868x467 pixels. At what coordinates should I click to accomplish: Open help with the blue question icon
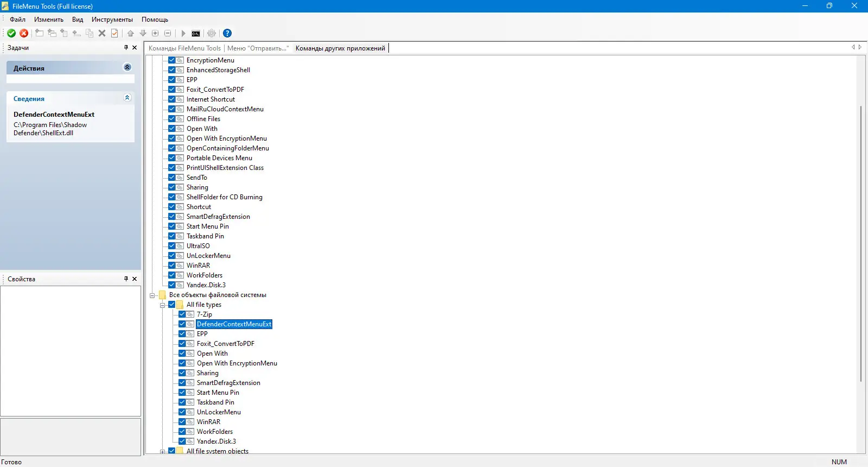[x=227, y=33]
